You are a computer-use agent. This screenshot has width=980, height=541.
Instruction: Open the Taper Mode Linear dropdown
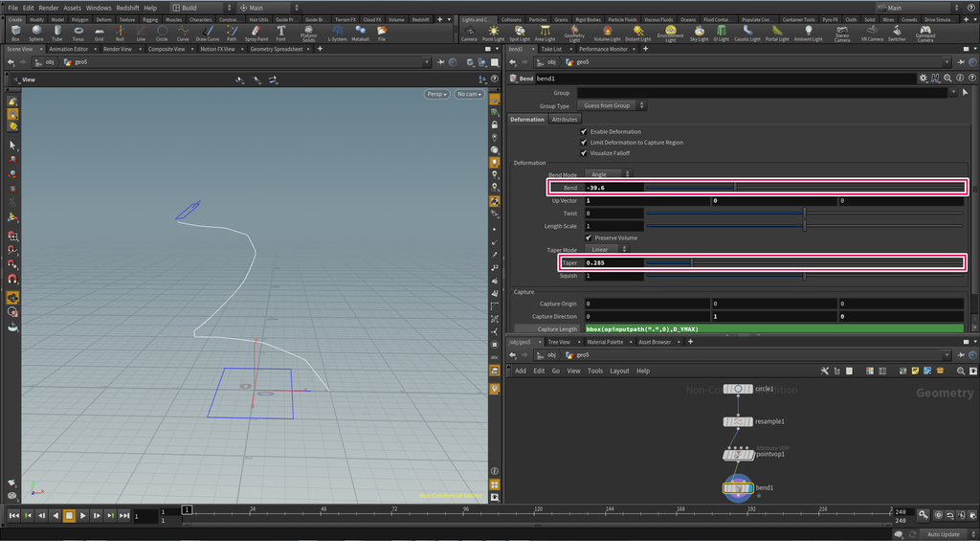[606, 250]
